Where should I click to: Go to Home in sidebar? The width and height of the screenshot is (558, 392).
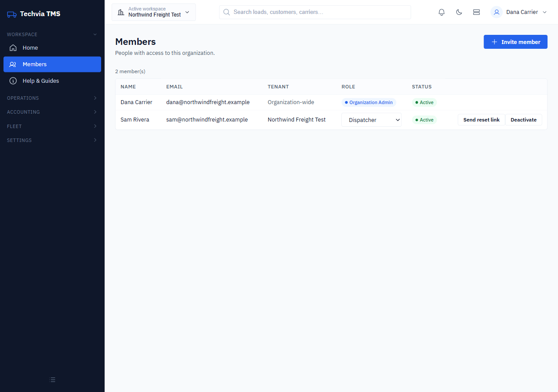(x=52, y=48)
